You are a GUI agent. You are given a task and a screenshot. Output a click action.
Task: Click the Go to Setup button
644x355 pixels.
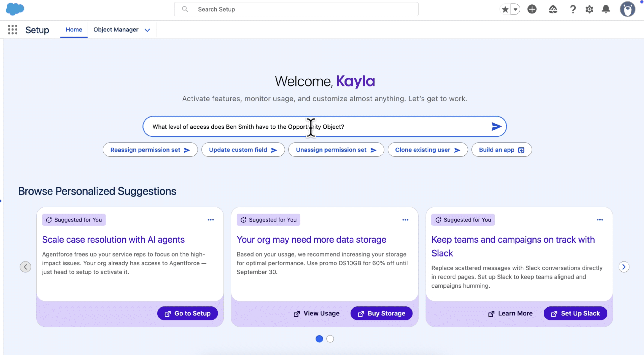(187, 313)
